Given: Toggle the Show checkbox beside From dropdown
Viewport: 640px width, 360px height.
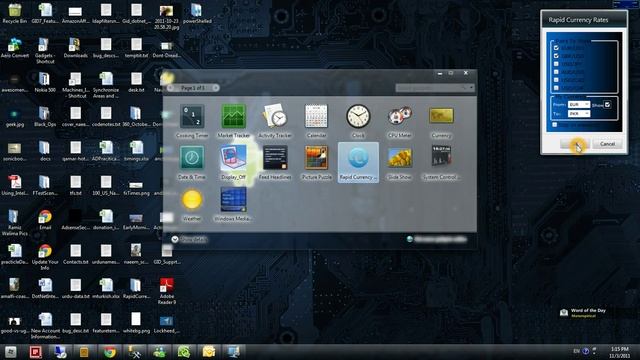Looking at the screenshot, I should tap(607, 105).
